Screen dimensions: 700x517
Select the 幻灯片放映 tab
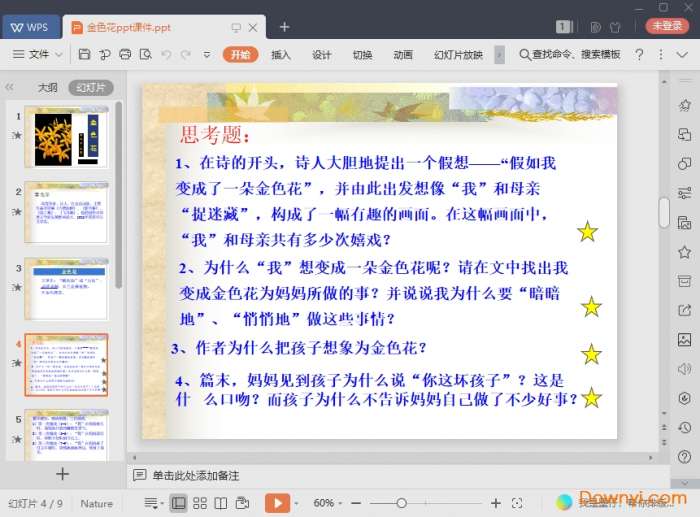tap(458, 54)
